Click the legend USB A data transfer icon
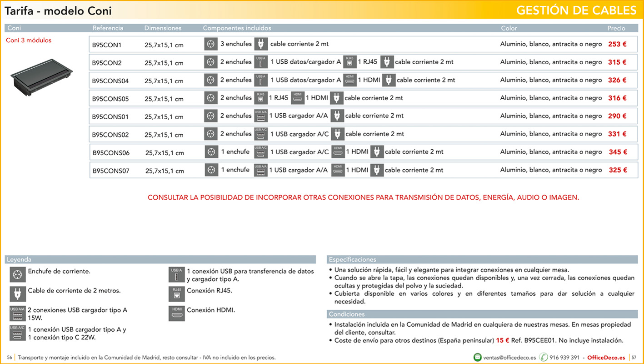Image resolution: width=644 pixels, height=364 pixels. pyautogui.click(x=177, y=275)
